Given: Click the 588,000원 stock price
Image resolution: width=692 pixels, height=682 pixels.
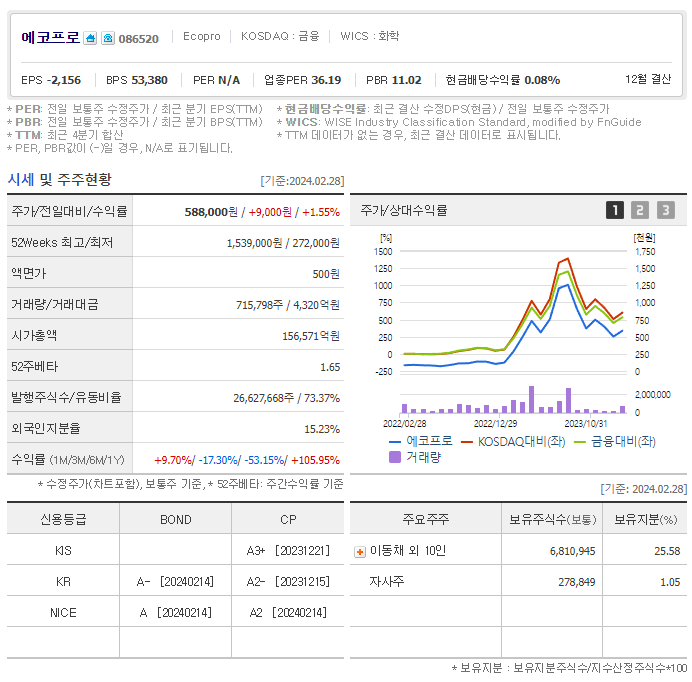Looking at the screenshot, I should coord(211,212).
